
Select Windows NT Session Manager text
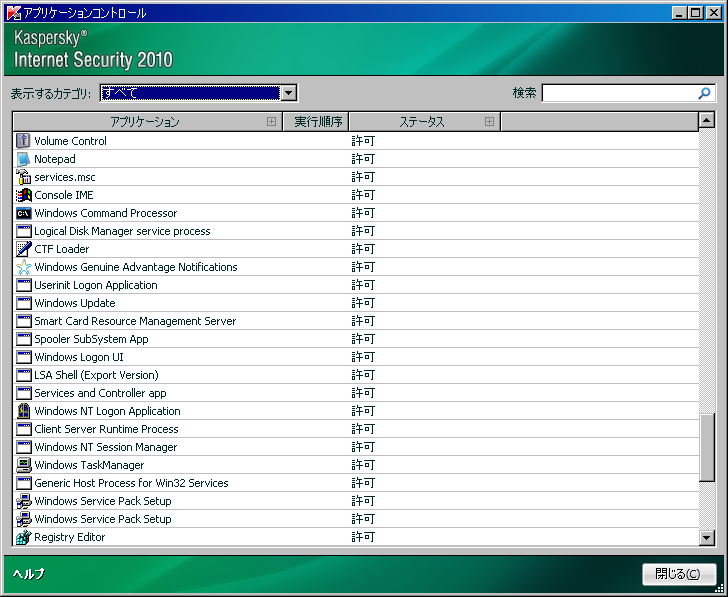(x=106, y=448)
